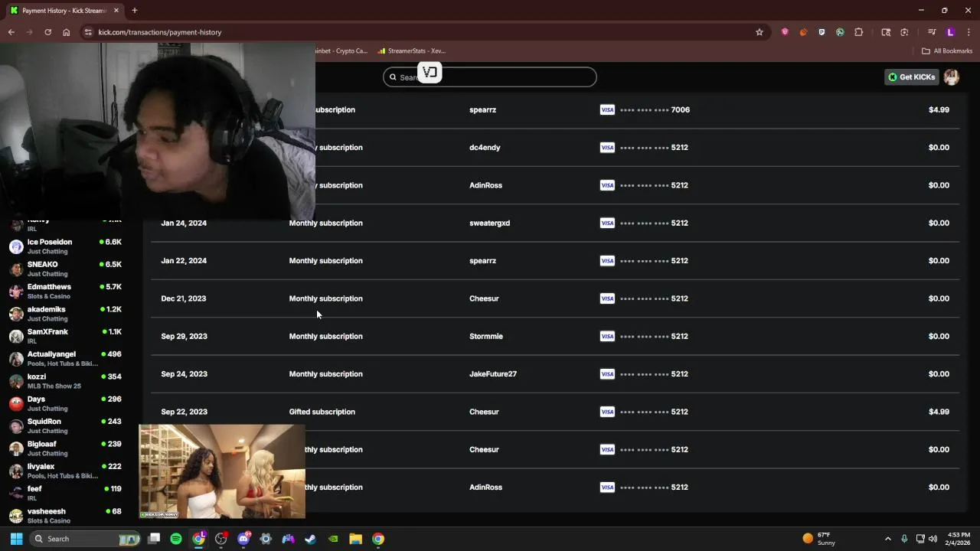Click the Gifted subscription cell
This screenshot has height=551, width=980.
coord(322,412)
